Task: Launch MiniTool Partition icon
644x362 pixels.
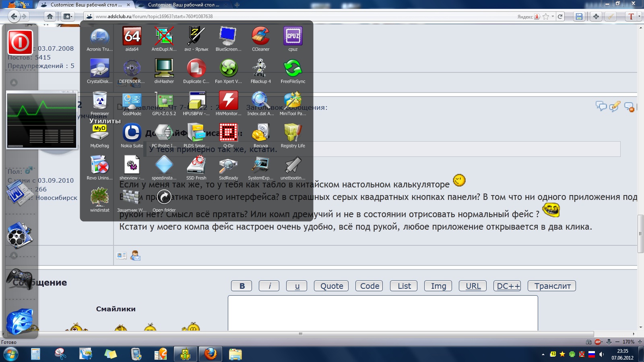Action: (x=293, y=101)
